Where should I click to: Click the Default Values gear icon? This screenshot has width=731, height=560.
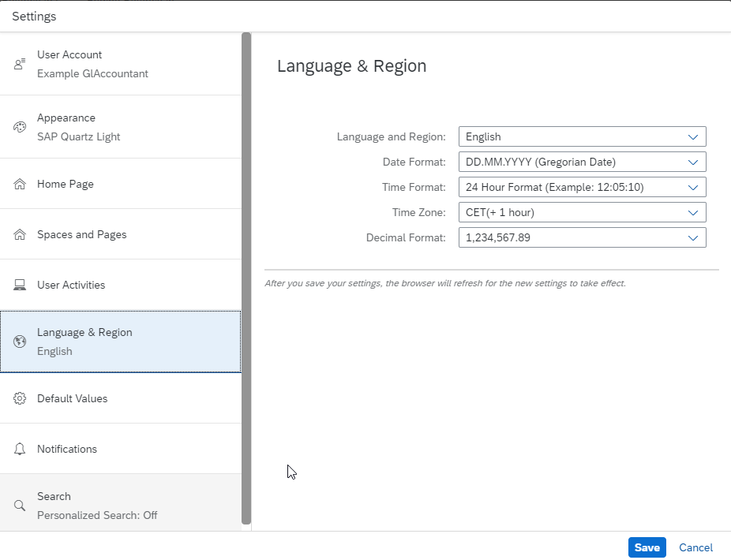pyautogui.click(x=20, y=398)
